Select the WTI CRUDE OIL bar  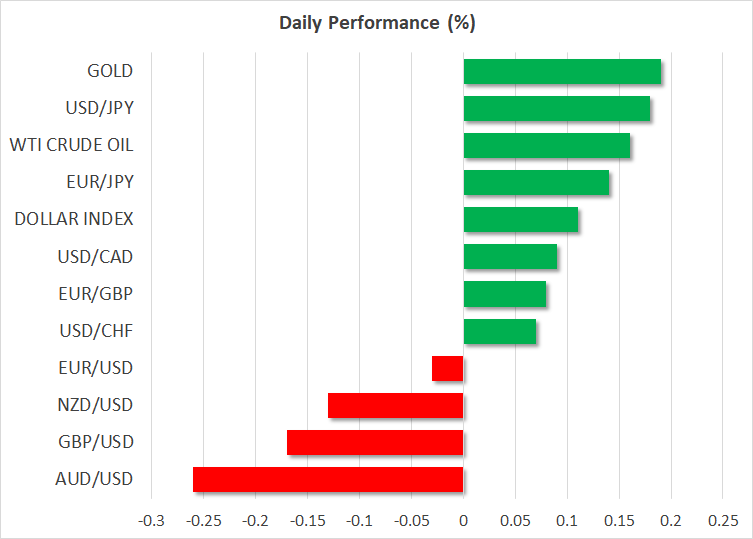(547, 145)
